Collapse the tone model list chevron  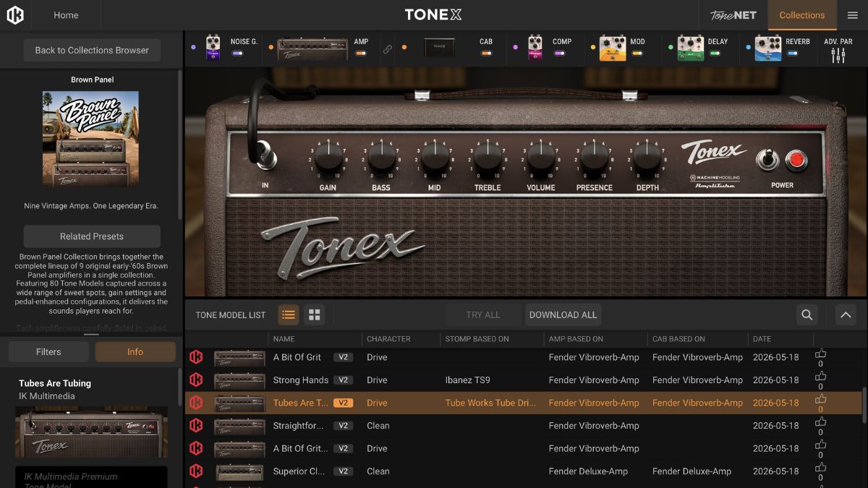(845, 314)
